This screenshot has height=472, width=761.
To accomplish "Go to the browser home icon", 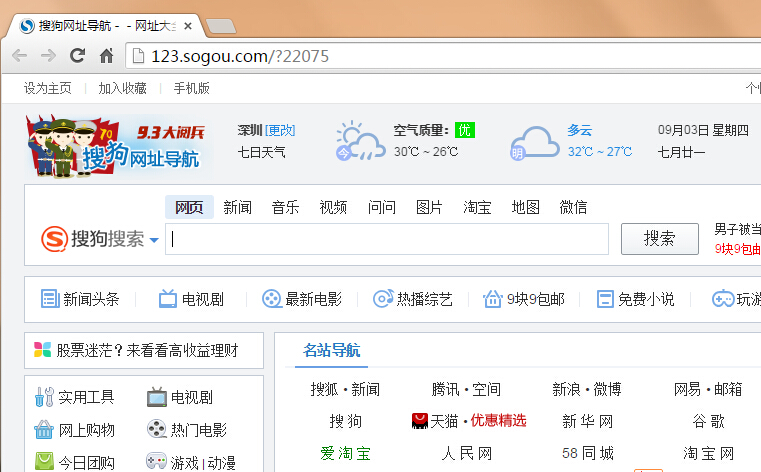I will [106, 56].
